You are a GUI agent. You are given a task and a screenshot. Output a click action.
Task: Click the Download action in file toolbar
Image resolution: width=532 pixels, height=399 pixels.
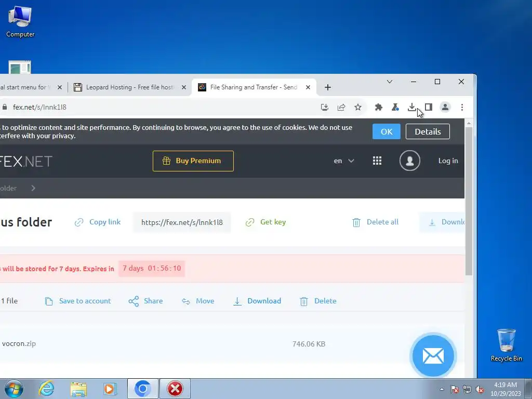click(257, 301)
